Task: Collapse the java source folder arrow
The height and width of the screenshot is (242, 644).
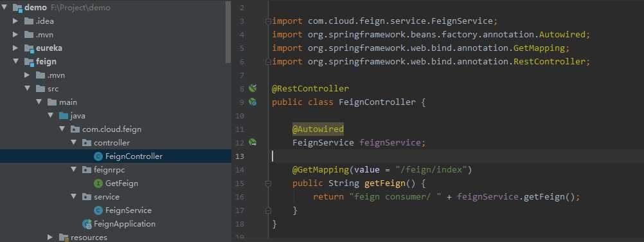Action: pyautogui.click(x=50, y=116)
